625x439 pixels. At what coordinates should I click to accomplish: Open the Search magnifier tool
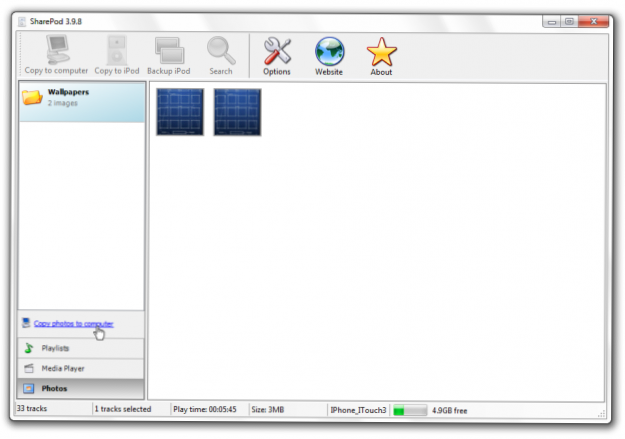pyautogui.click(x=221, y=51)
